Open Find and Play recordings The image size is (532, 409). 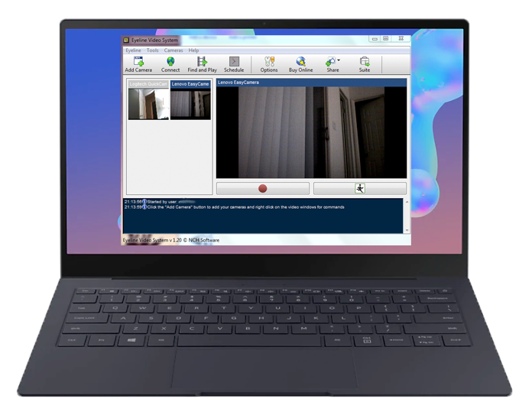[x=203, y=64]
